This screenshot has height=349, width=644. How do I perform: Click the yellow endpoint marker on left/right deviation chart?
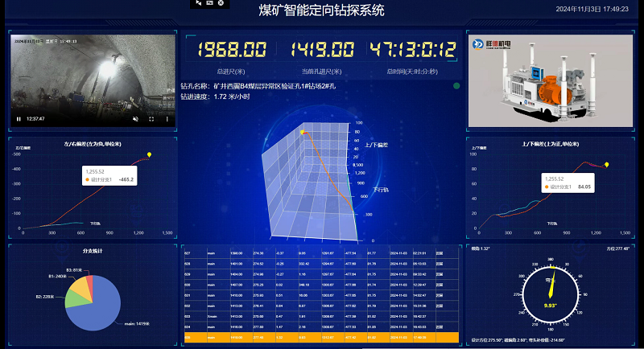pos(150,154)
